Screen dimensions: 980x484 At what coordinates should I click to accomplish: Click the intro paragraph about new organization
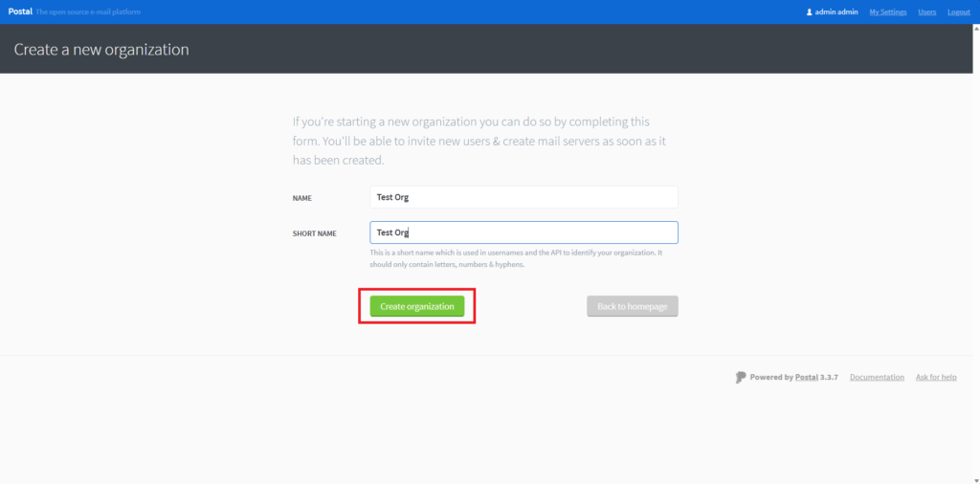pyautogui.click(x=479, y=141)
